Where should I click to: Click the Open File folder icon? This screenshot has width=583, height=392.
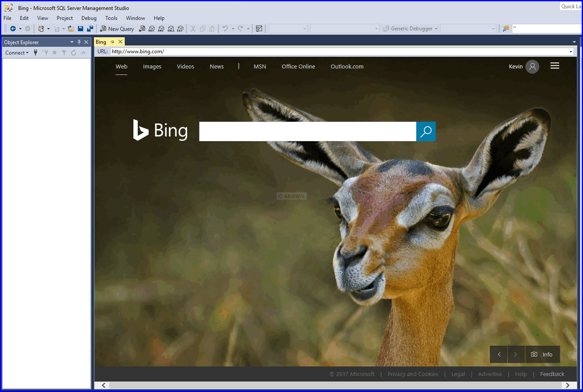[x=71, y=29]
